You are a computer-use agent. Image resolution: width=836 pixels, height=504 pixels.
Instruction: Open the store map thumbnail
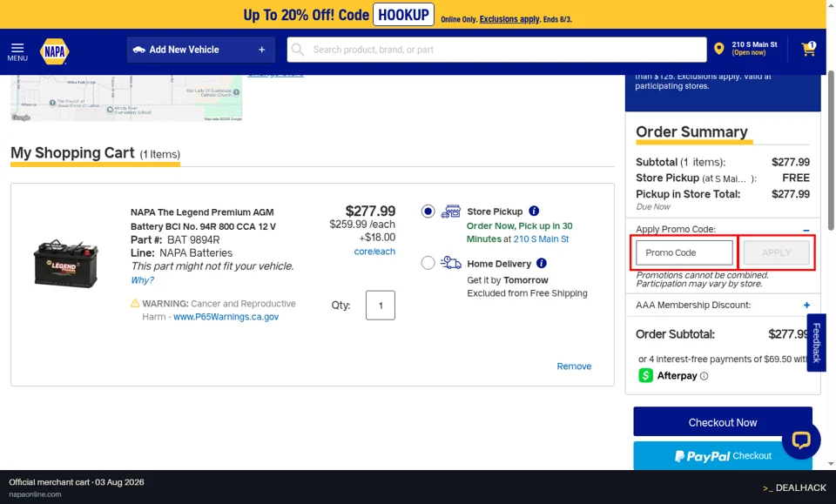[126, 98]
